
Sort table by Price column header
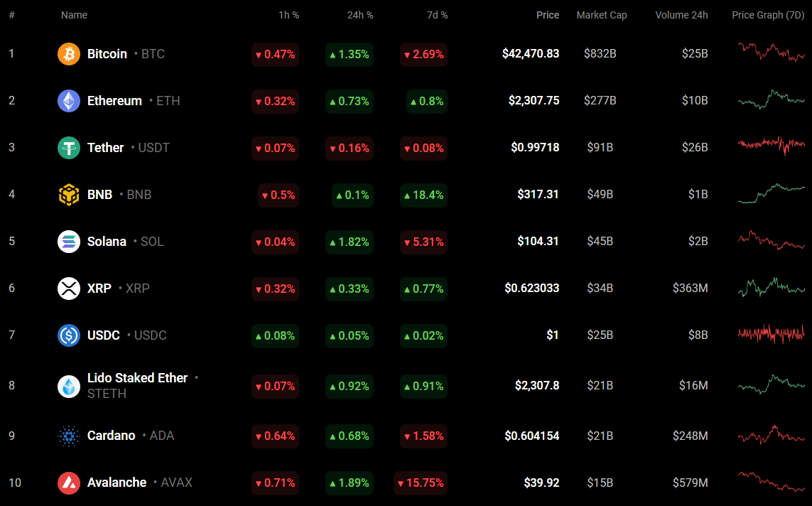coord(547,15)
